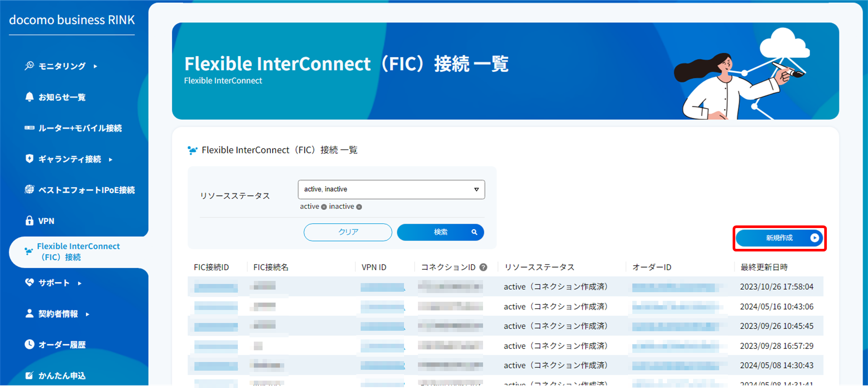This screenshot has width=868, height=388.
Task: Click the FIC network icon in the sidebar
Action: tap(29, 251)
